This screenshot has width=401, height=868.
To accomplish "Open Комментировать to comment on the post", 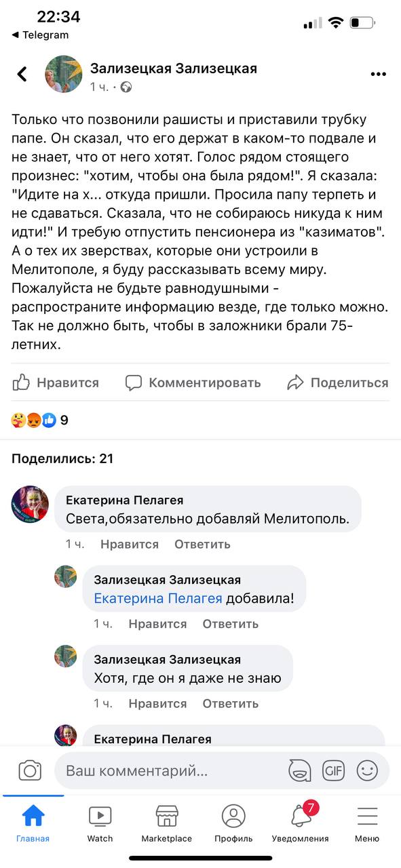I will click(x=193, y=382).
